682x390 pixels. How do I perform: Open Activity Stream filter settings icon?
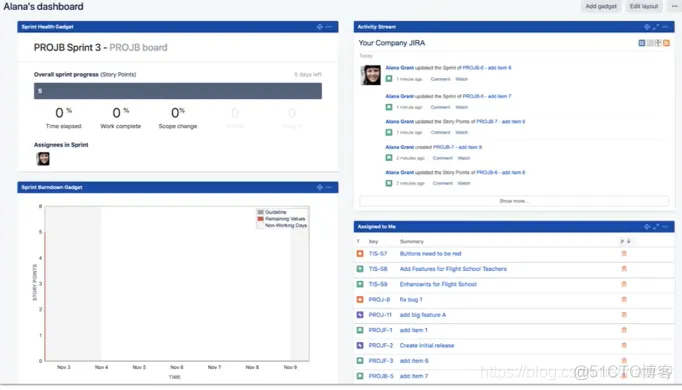point(658,43)
